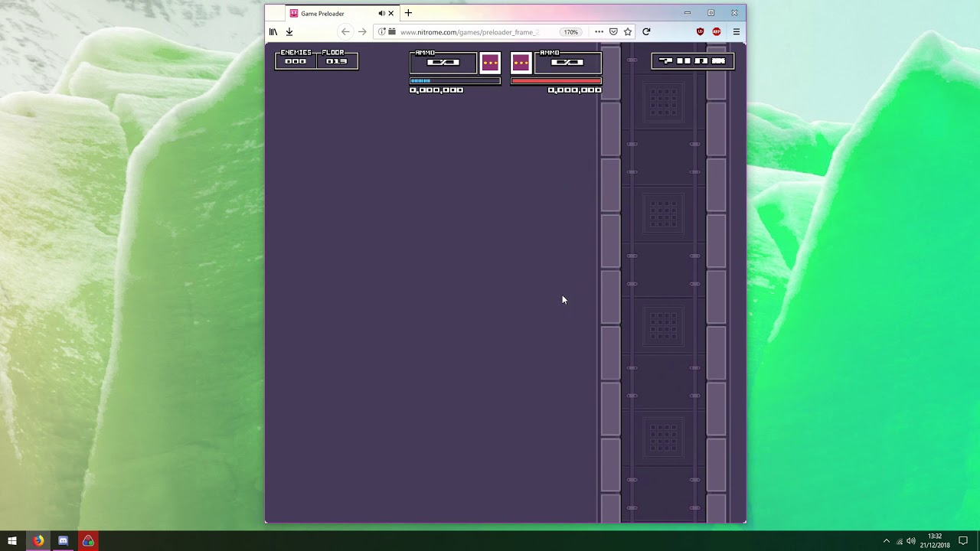Open the Firefox hamburger menu
Screen dimensions: 980x551
[x=737, y=31]
